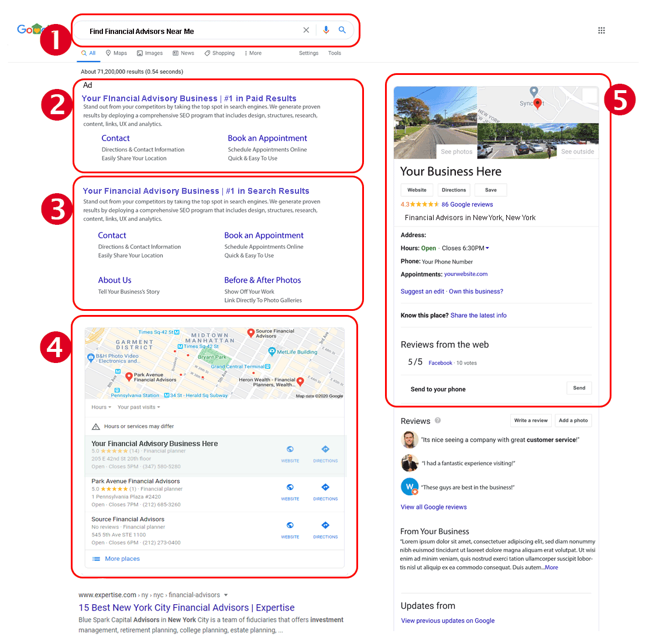
Task: Click the Share the latest info link
Action: (x=478, y=316)
